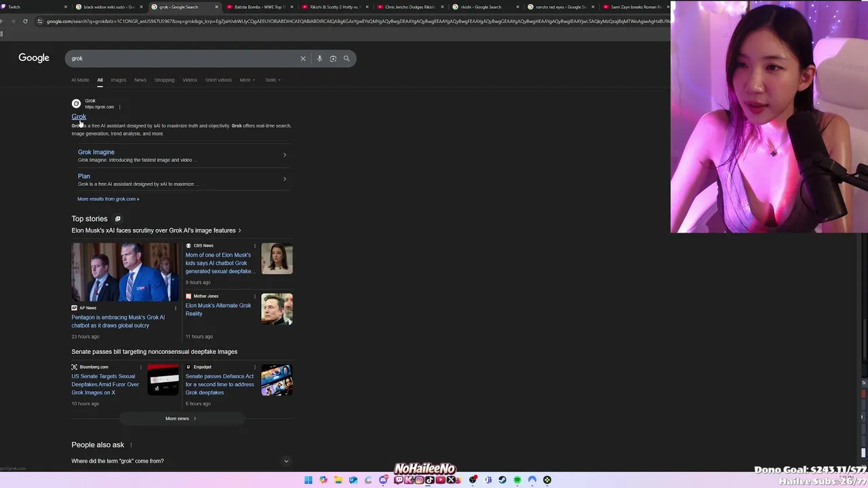Open Spotify from the taskbar
Viewport: 868px width, 488px height.
tap(517, 480)
